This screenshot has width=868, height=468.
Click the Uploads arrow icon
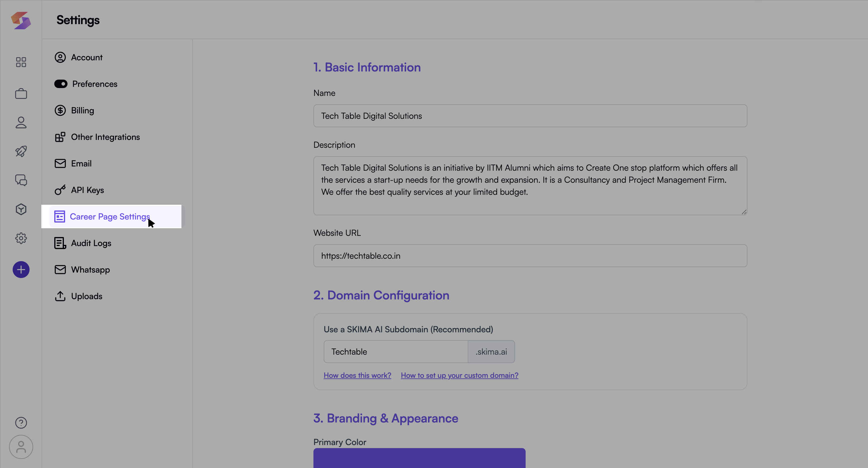(60, 296)
